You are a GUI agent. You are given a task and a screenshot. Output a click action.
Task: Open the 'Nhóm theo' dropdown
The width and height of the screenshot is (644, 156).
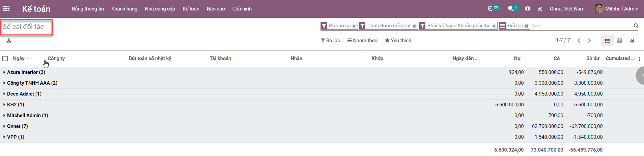[x=362, y=41]
